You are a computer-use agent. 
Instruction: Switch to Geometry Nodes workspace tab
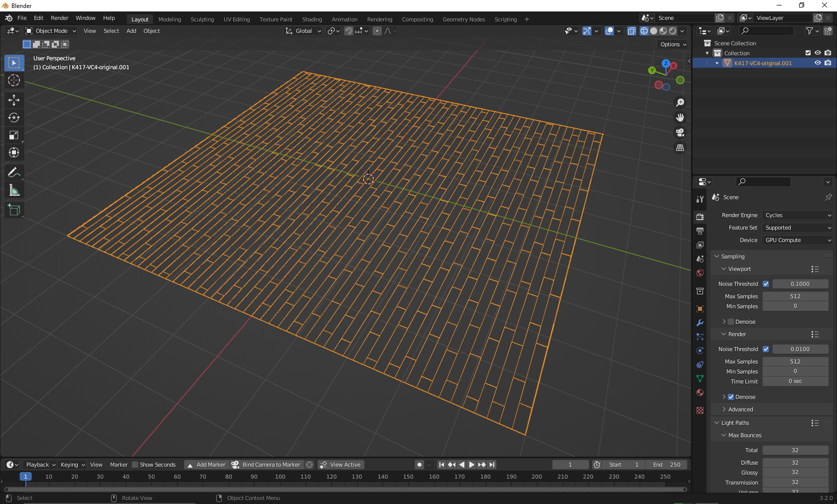pyautogui.click(x=463, y=19)
